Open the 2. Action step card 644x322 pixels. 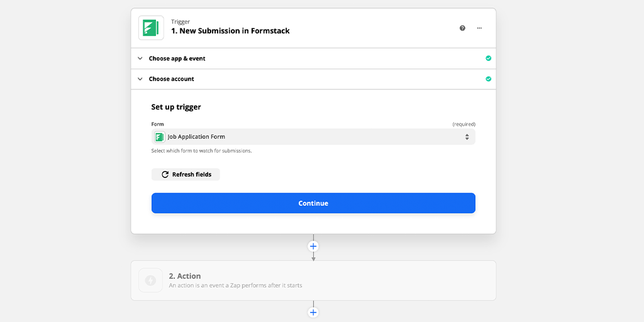313,280
